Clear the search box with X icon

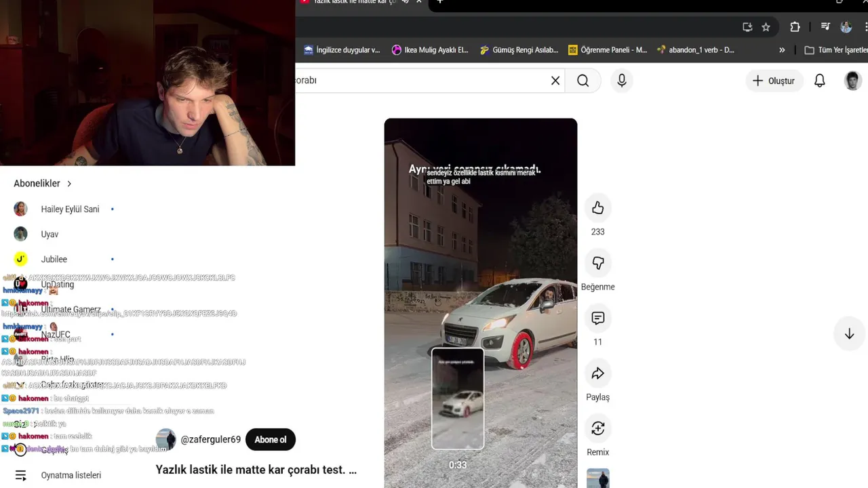pyautogui.click(x=555, y=81)
